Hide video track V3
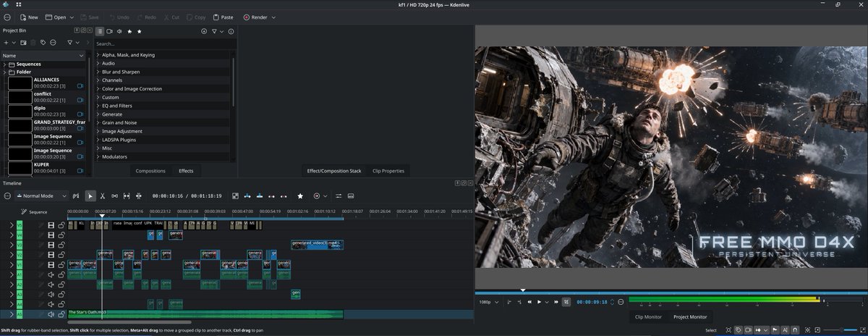 click(51, 245)
